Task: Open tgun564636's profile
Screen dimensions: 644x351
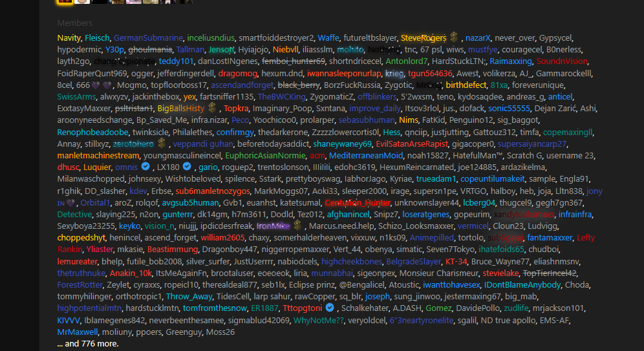Action: [430, 74]
